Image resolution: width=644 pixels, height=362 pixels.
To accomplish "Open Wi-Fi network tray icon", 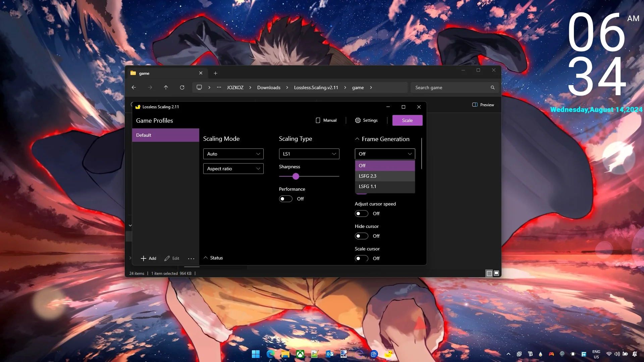I will click(609, 354).
